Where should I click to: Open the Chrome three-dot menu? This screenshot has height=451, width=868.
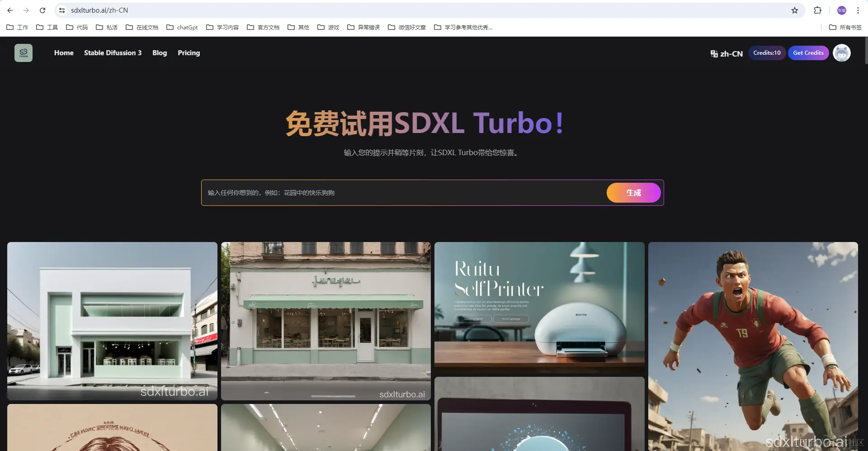tap(858, 10)
